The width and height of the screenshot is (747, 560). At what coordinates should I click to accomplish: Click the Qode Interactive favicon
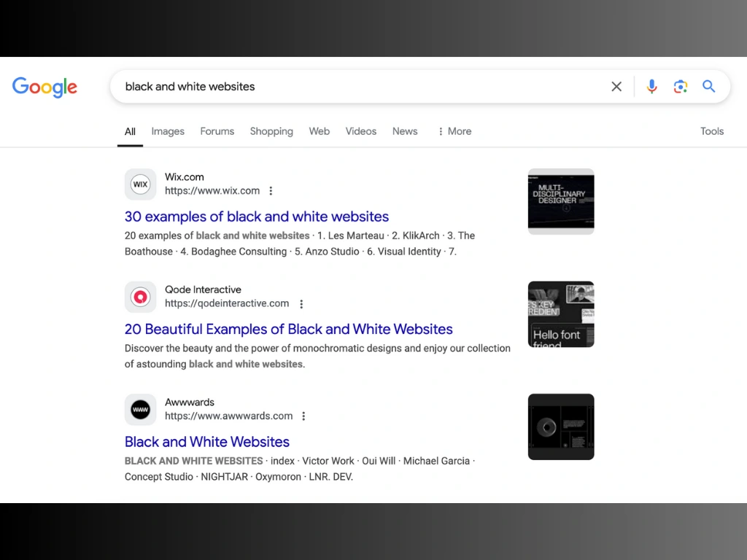(x=141, y=297)
